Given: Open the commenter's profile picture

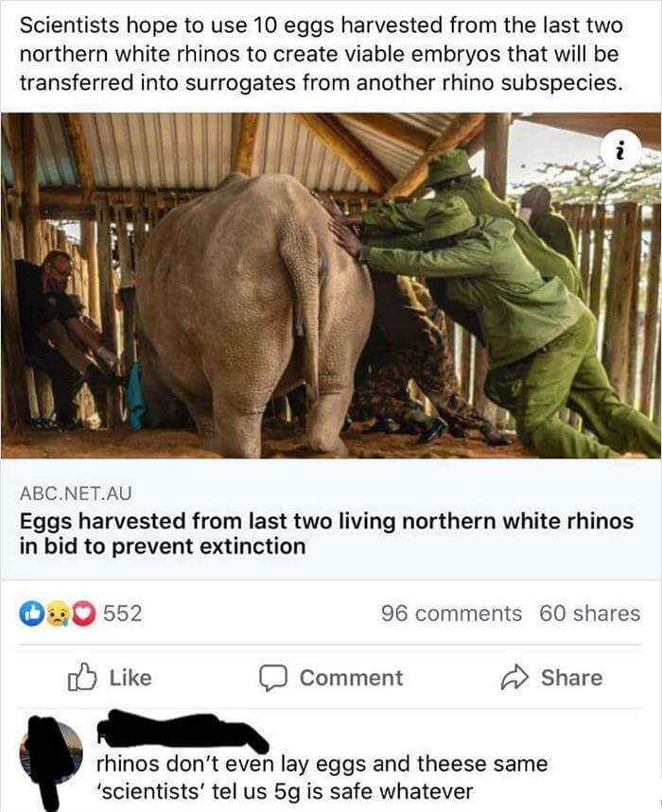Looking at the screenshot, I should pyautogui.click(x=51, y=752).
